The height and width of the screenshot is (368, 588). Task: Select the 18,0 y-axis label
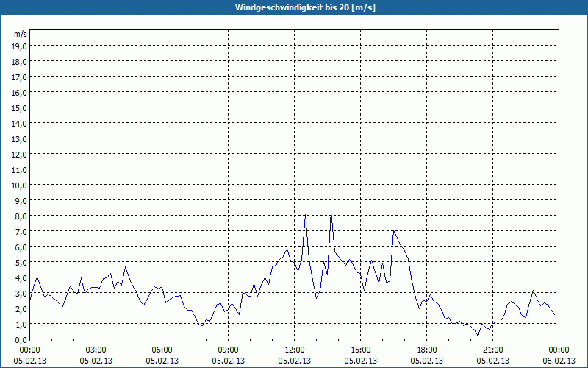(x=19, y=62)
